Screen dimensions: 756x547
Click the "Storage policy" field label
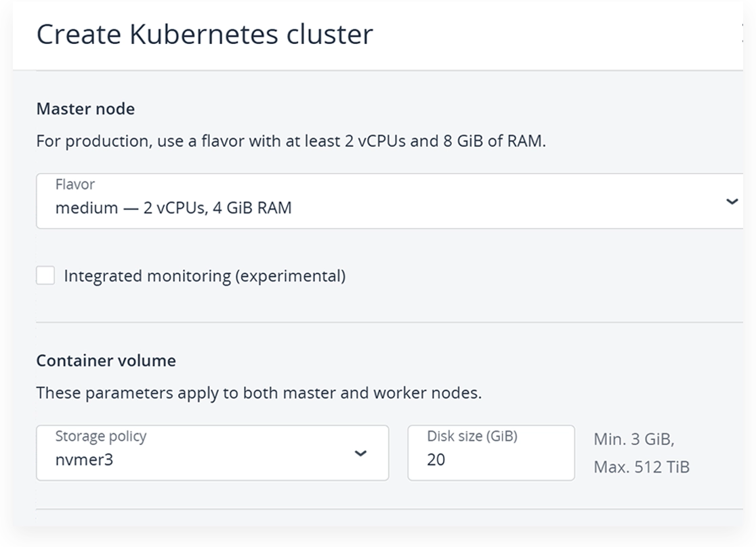[x=100, y=436]
